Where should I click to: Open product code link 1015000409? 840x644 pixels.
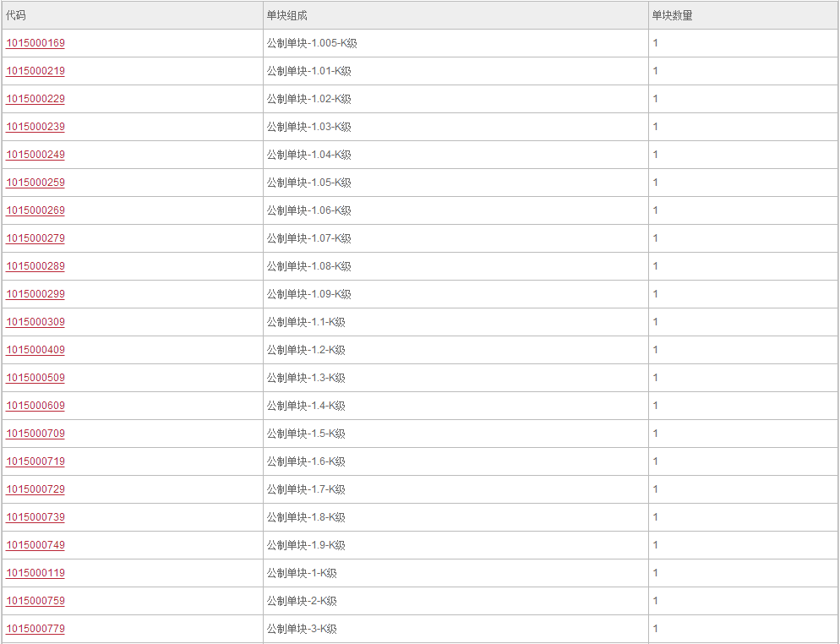(x=35, y=349)
